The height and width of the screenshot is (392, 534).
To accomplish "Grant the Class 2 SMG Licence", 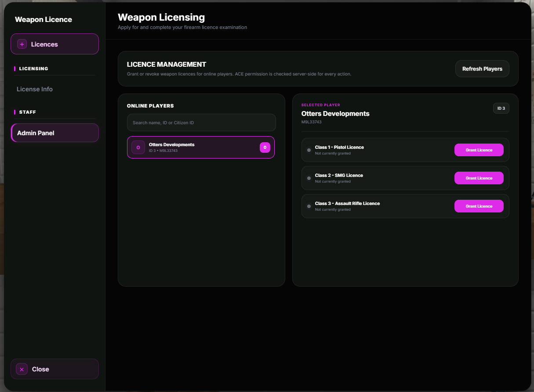I will click(479, 178).
